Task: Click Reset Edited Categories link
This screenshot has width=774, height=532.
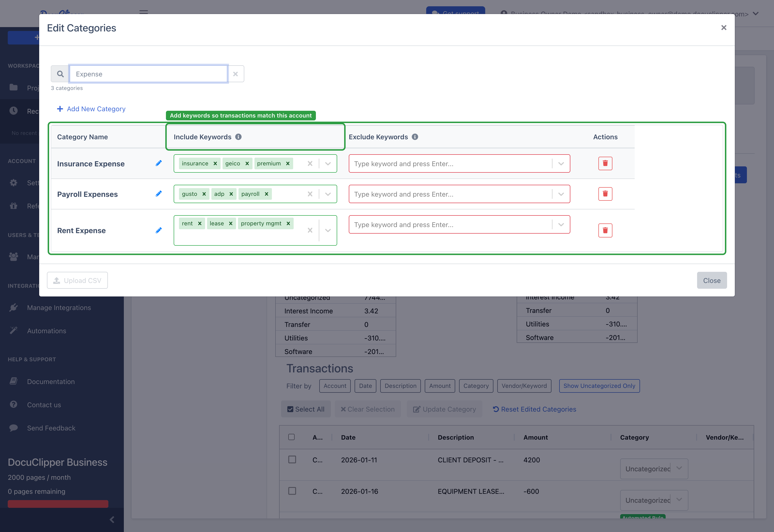Action: pos(534,409)
